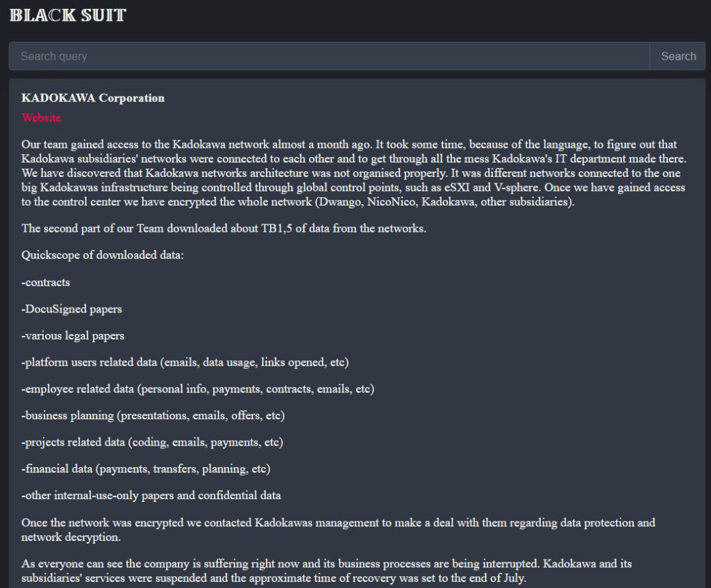This screenshot has height=588, width=711.
Task: Click the "-business planning" list entry
Action: click(153, 416)
